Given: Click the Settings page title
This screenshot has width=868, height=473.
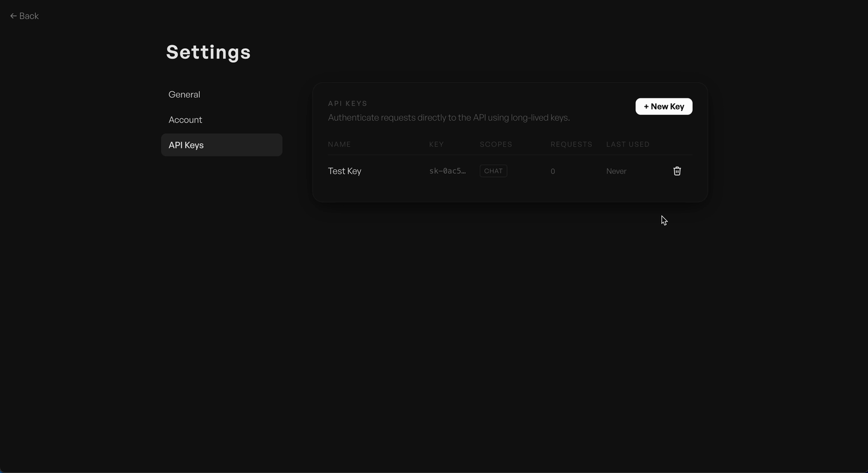Looking at the screenshot, I should coord(209,52).
